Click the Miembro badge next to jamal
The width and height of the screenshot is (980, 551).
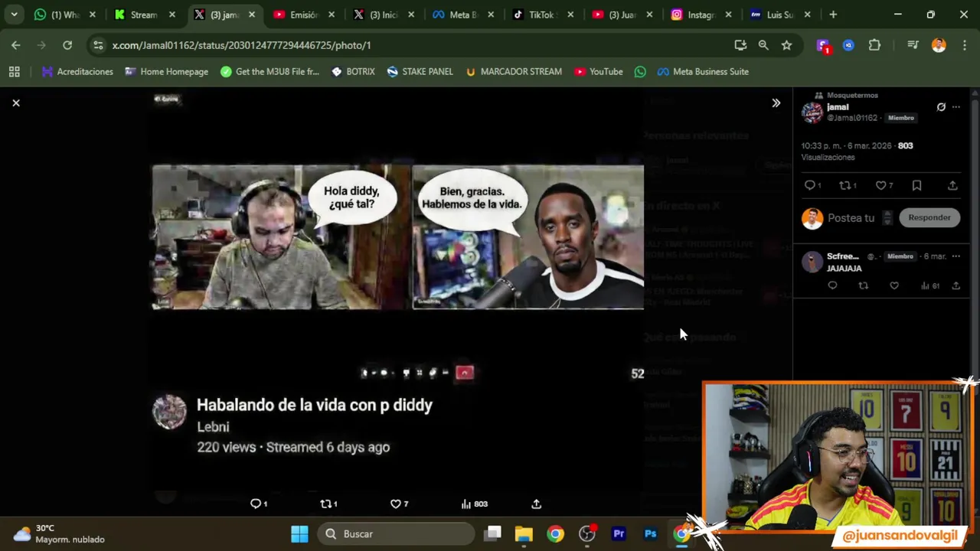click(x=901, y=118)
